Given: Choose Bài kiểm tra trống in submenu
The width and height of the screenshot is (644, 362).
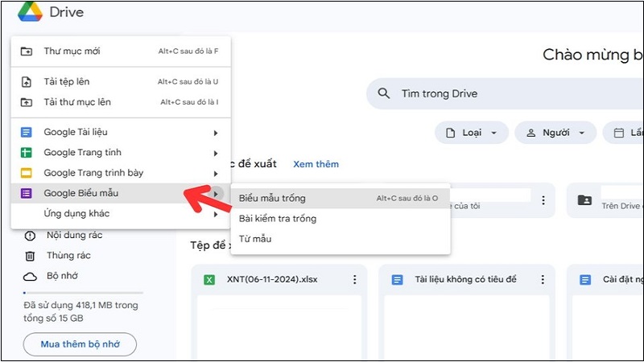Looking at the screenshot, I should click(341, 219).
